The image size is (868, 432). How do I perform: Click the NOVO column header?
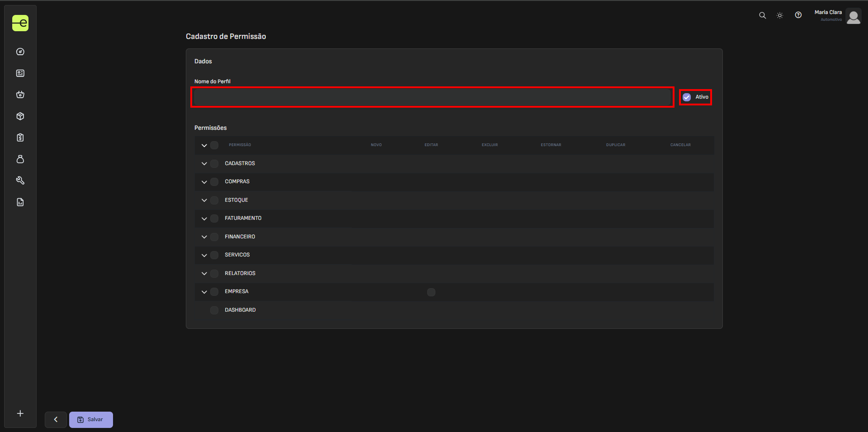[x=376, y=145]
